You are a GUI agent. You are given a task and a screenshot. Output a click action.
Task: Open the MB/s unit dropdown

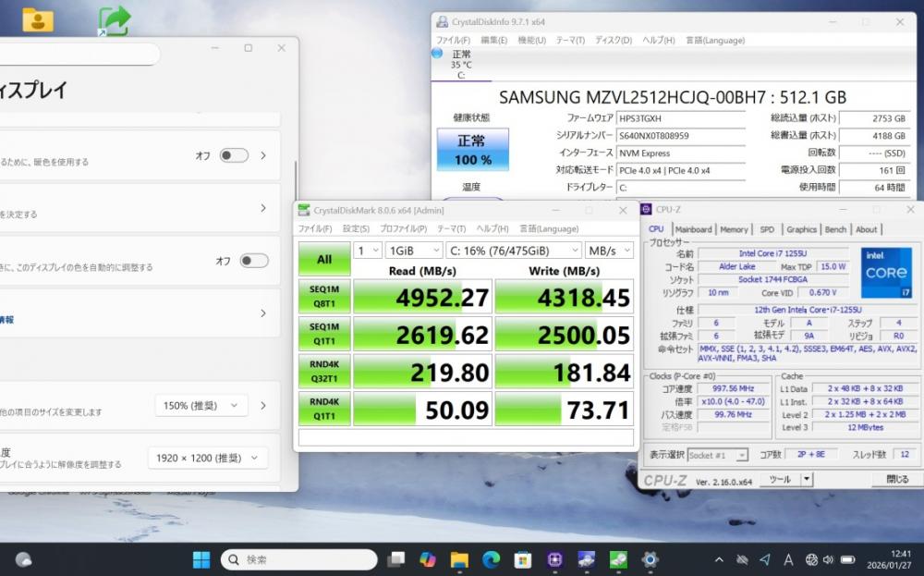(610, 251)
